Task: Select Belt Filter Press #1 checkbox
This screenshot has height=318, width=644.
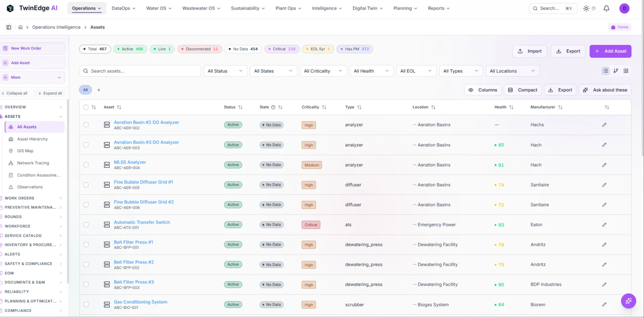Action: click(86, 244)
